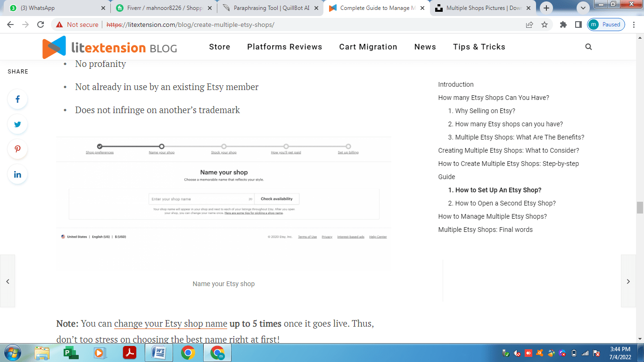Open Adobe Acrobat Reader from taskbar
The height and width of the screenshot is (362, 644).
coord(129,353)
